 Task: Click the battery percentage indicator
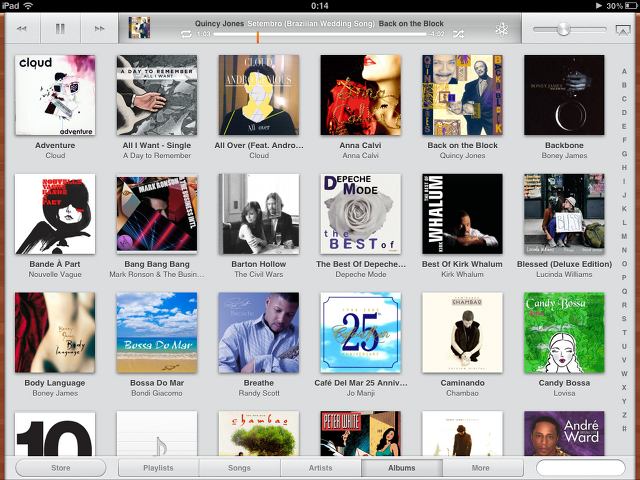614,6
